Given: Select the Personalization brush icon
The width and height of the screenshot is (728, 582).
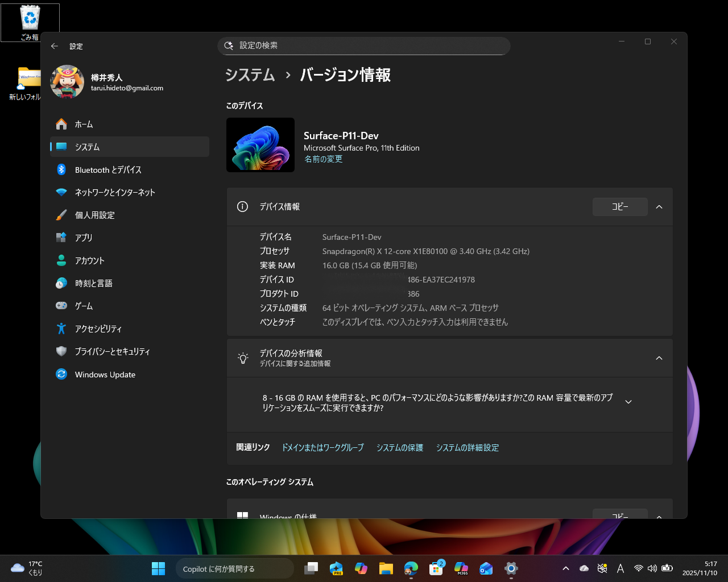Looking at the screenshot, I should pos(63,215).
